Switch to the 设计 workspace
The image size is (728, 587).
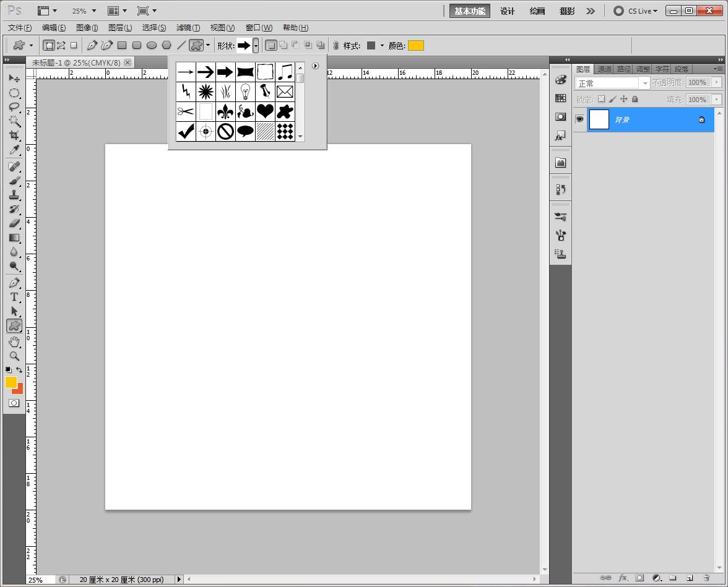coord(508,11)
